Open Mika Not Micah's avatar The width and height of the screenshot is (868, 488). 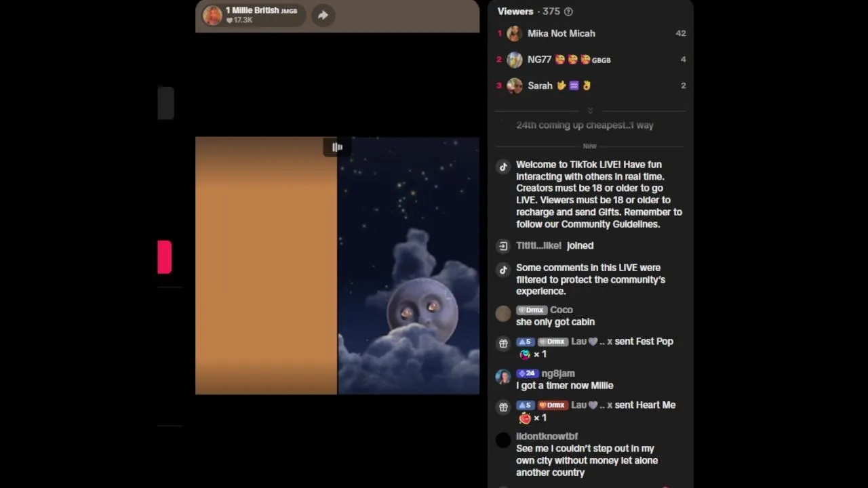[515, 33]
